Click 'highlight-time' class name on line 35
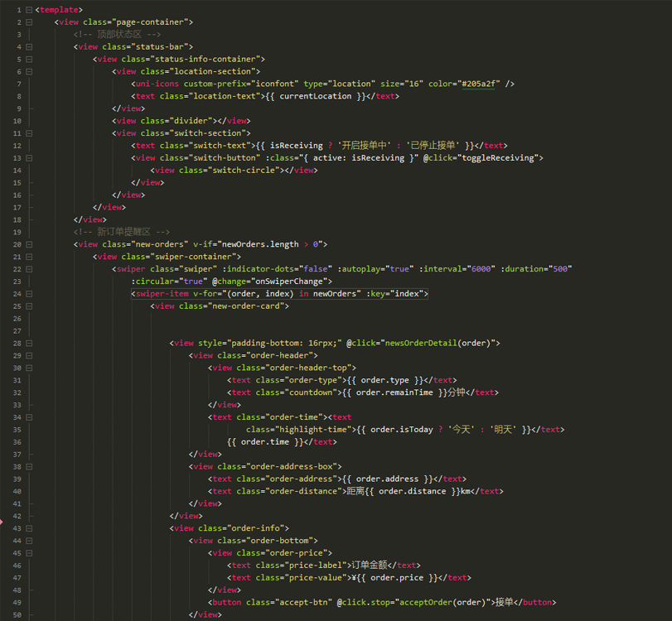Image resolution: width=672 pixels, height=621 pixels. pyautogui.click(x=313, y=430)
